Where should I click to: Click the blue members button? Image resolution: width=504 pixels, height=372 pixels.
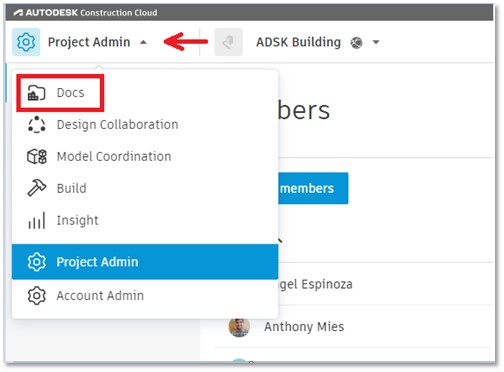313,188
